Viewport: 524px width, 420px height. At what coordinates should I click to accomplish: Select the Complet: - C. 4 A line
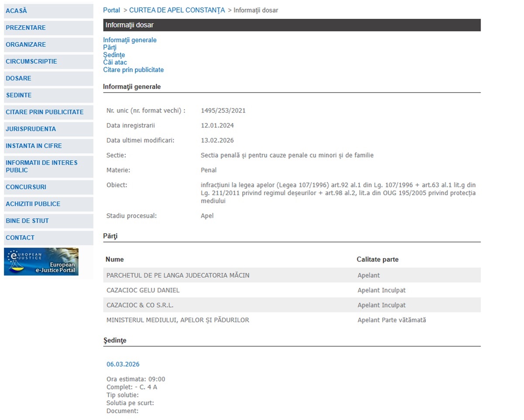pos(132,387)
